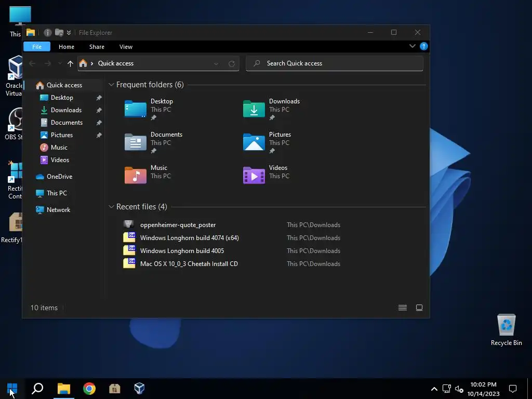Open Music in the navigation pane
532x399 pixels.
coord(59,148)
